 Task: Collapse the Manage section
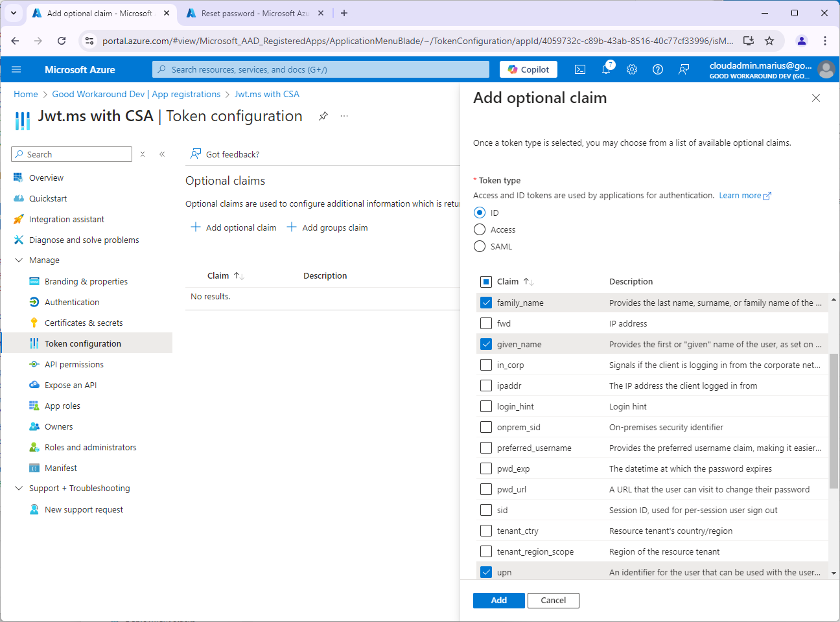click(x=19, y=260)
